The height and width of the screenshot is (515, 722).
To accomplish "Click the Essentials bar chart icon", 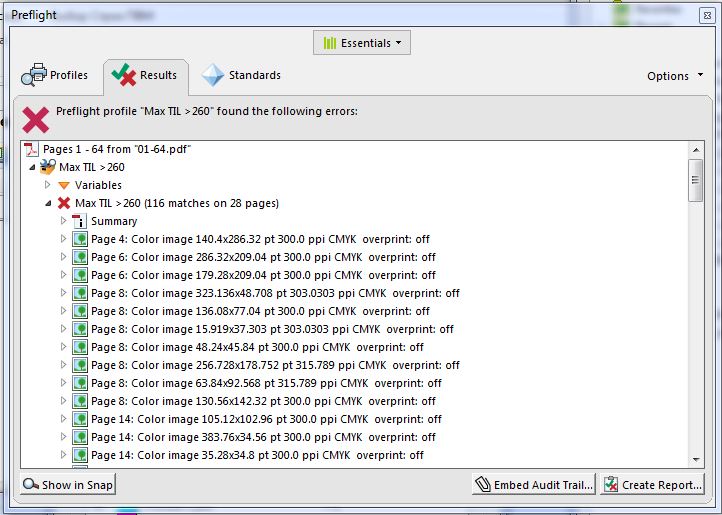I will click(x=330, y=43).
